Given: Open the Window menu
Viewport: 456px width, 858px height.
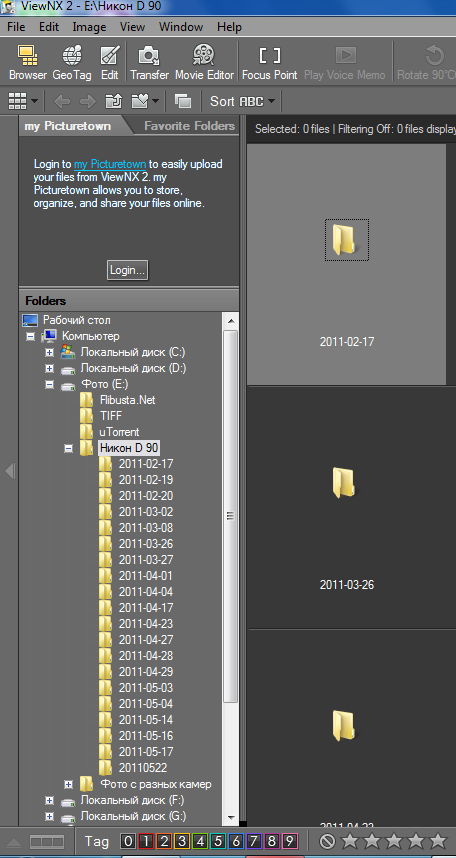Looking at the screenshot, I should [181, 27].
